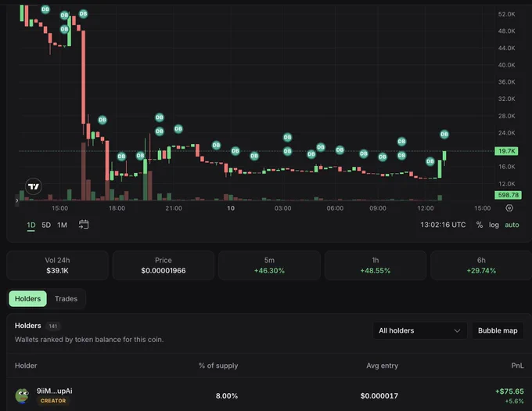The width and height of the screenshot is (532, 411).
Task: Select the 6h change card
Action: point(481,265)
